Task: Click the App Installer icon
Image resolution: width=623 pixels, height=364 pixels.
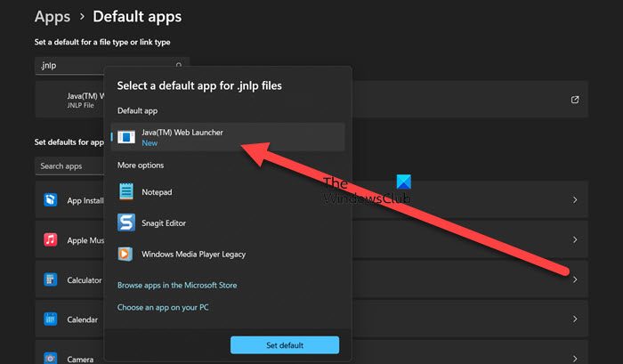Action: pyautogui.click(x=51, y=199)
